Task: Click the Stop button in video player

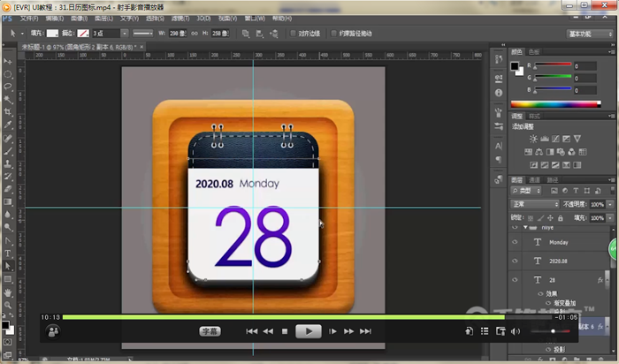Action: [x=285, y=331]
